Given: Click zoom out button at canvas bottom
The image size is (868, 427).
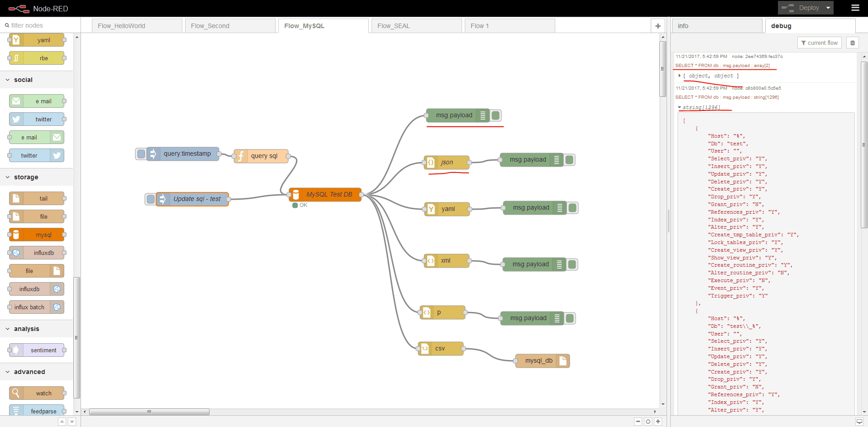Looking at the screenshot, I should (638, 422).
